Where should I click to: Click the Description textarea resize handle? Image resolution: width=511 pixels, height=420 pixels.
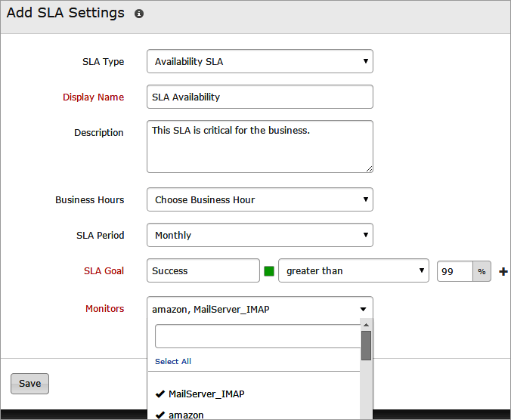click(x=369, y=168)
